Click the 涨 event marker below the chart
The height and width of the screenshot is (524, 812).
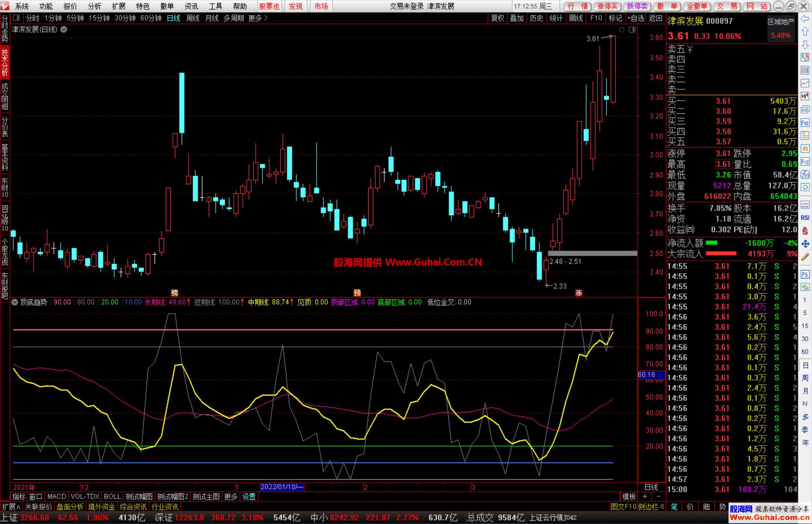point(579,293)
